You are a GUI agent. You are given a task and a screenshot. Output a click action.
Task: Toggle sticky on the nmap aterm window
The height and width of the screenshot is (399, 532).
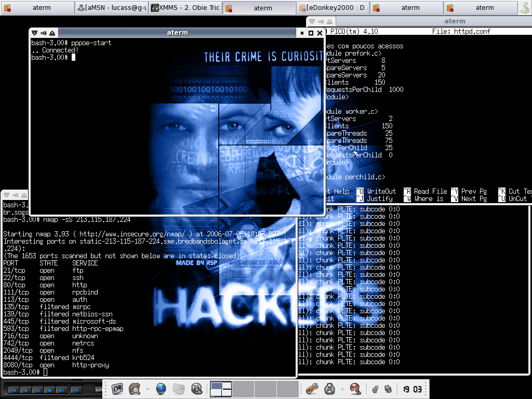[15, 195]
